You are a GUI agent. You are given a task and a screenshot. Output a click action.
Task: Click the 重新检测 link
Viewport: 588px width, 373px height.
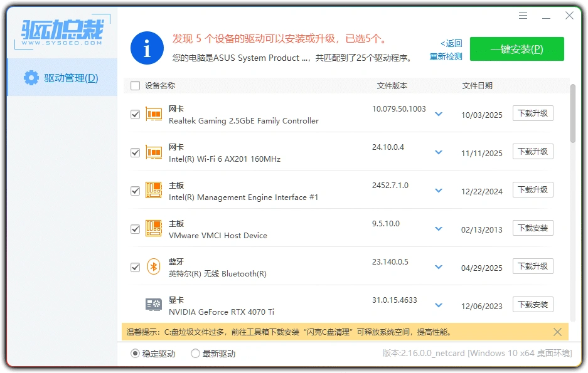[x=446, y=56]
